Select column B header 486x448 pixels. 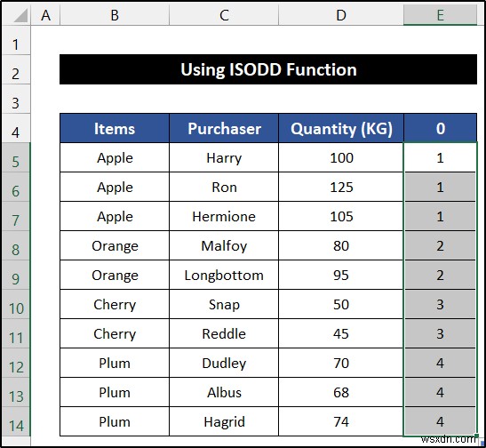click(115, 15)
